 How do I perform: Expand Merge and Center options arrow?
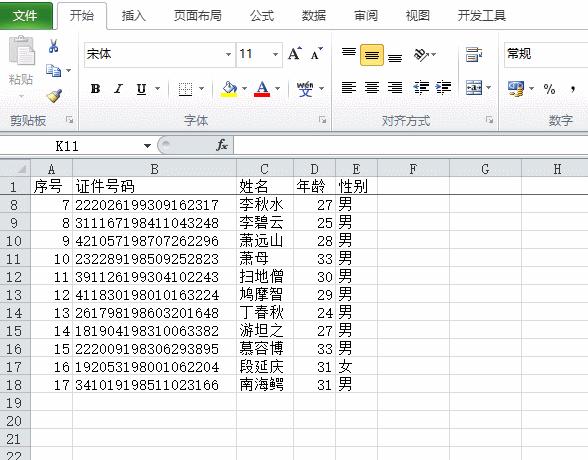point(488,88)
